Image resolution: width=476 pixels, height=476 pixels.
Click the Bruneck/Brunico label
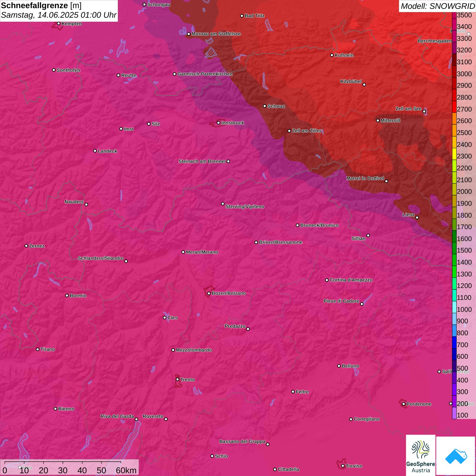(319, 225)
